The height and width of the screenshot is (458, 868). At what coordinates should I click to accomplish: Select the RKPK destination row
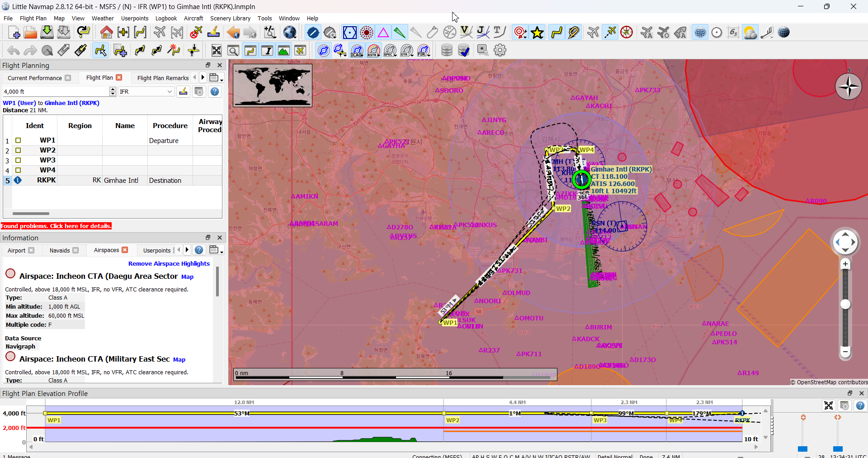click(x=113, y=180)
